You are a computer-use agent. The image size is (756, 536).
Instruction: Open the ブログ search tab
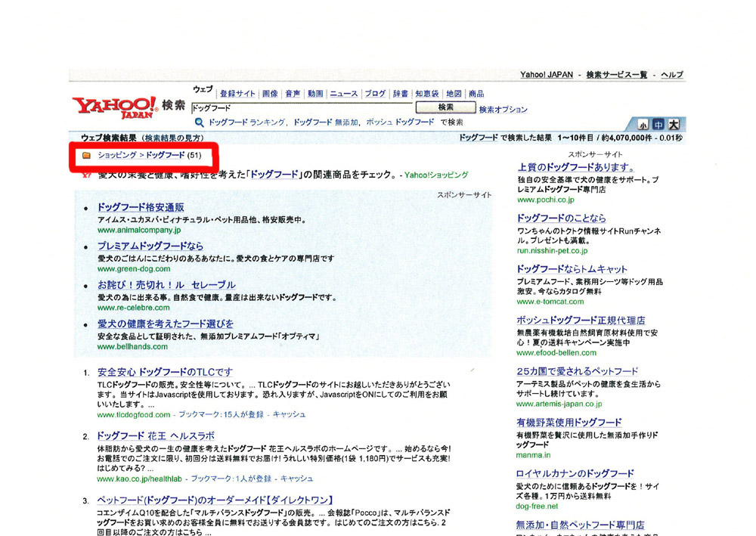(x=375, y=94)
